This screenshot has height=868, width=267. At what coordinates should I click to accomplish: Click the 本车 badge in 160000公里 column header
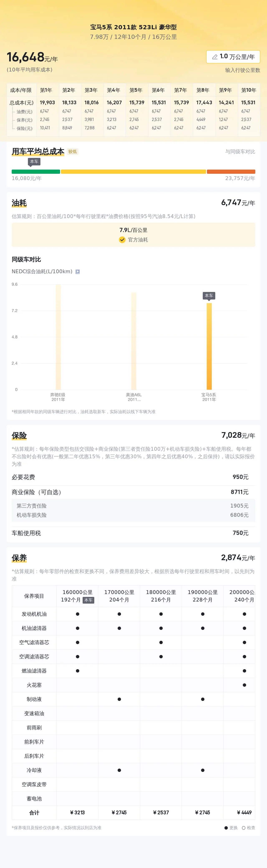tap(88, 600)
